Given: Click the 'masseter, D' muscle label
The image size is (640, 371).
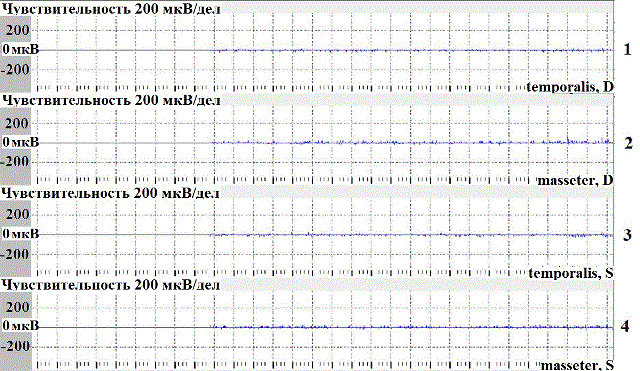Looking at the screenshot, I should point(576,180).
